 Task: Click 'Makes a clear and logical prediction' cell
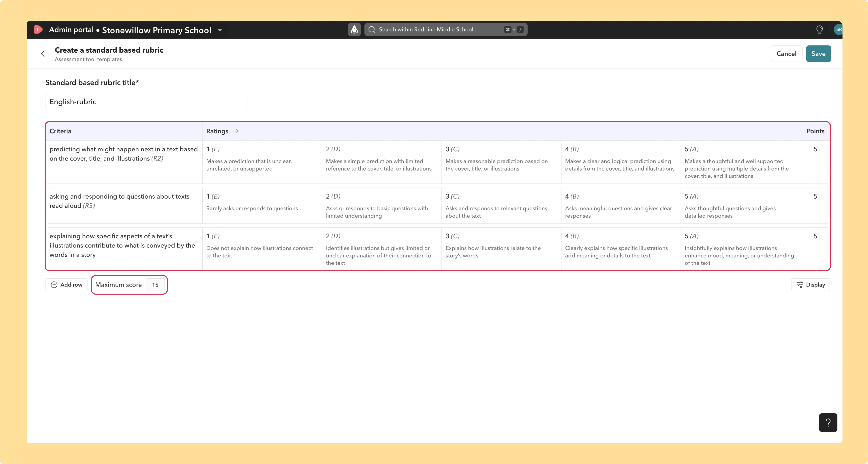click(621, 162)
